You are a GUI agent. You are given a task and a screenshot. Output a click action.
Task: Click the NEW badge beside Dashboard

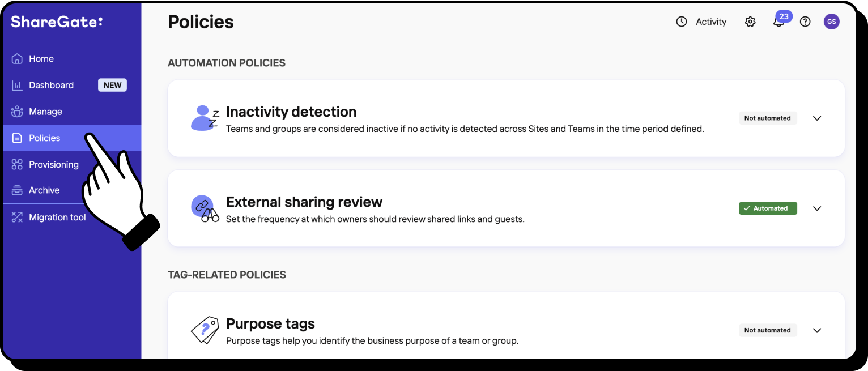pos(112,85)
